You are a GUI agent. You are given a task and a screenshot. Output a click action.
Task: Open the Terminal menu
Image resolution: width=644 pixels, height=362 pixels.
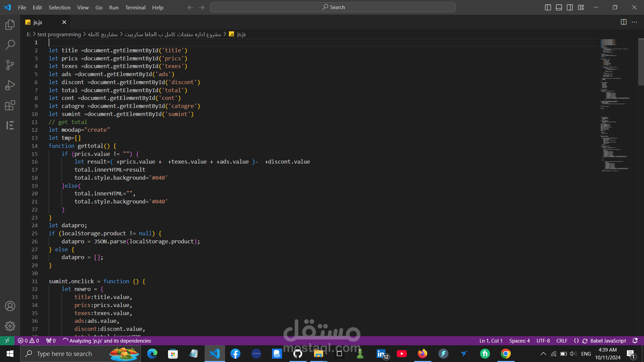click(x=135, y=7)
